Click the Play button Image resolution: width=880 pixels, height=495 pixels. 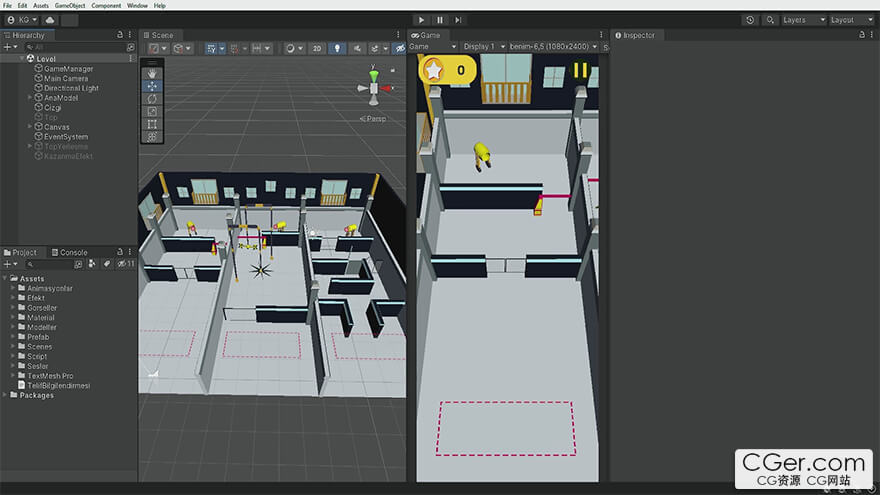(x=421, y=20)
